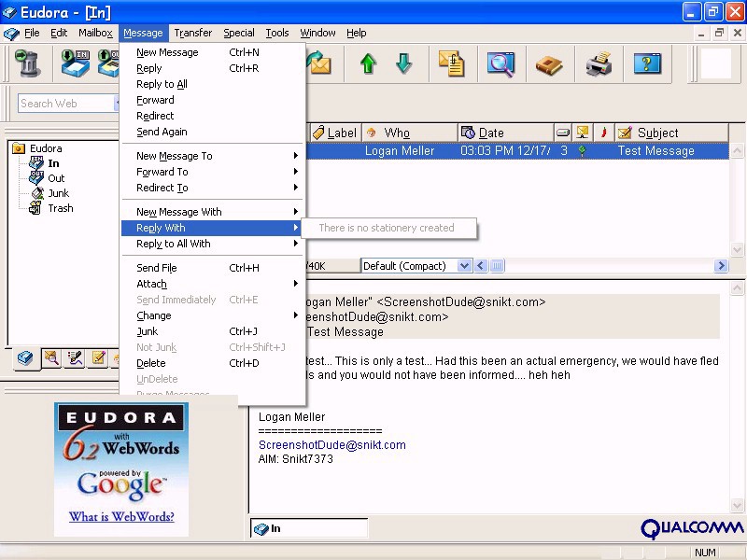
Task: Sort messages by the Label column
Action: [335, 133]
